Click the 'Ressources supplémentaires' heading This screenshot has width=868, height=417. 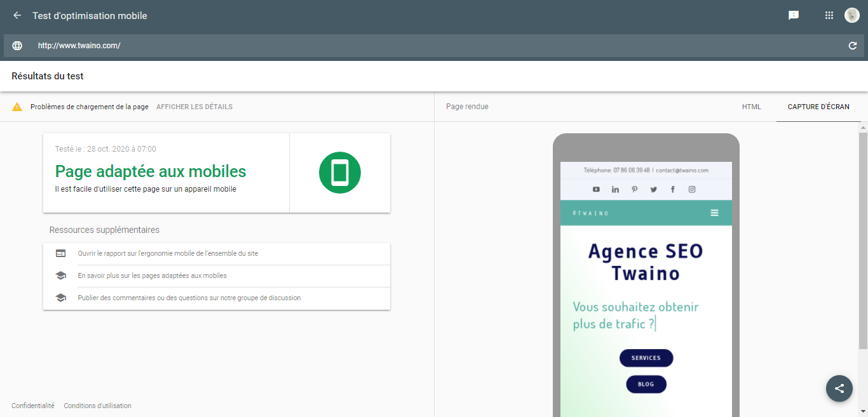[104, 230]
